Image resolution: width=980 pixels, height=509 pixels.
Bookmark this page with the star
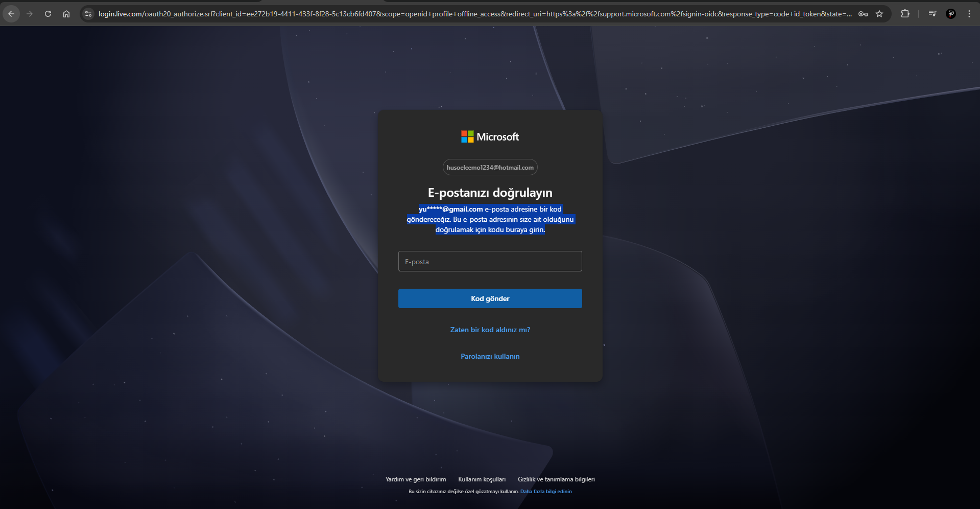pos(879,14)
